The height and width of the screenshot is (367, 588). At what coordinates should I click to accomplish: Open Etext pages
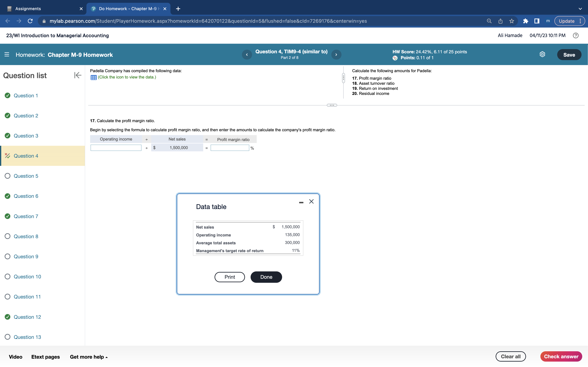pos(45,357)
